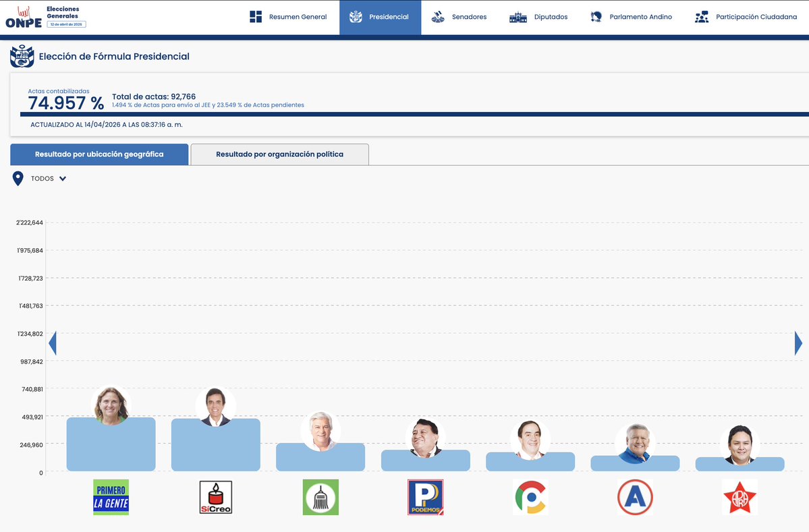Screen dimensions: 809x532
Task: Click the multicolor C party logo
Action: click(530, 497)
